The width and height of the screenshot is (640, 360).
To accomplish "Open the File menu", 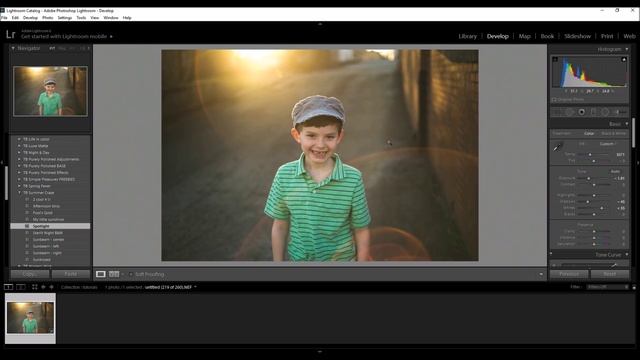I will [x=4, y=18].
